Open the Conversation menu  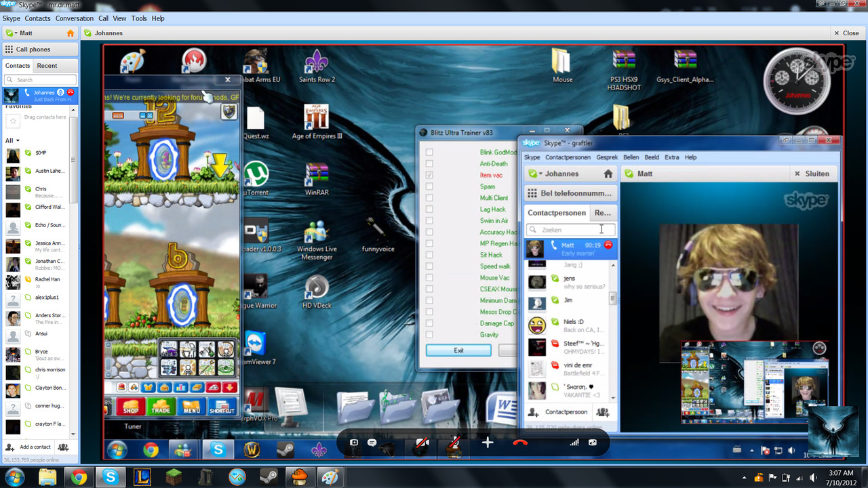(75, 18)
